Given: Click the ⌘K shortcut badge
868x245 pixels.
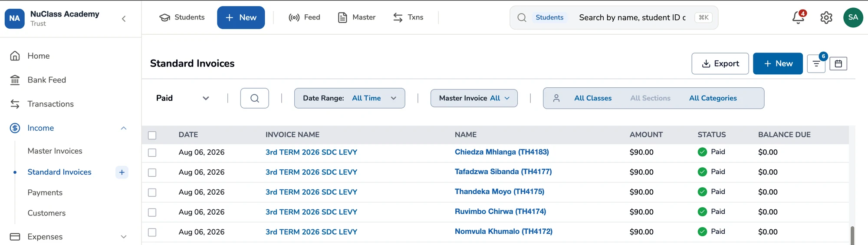Looking at the screenshot, I should tap(704, 17).
